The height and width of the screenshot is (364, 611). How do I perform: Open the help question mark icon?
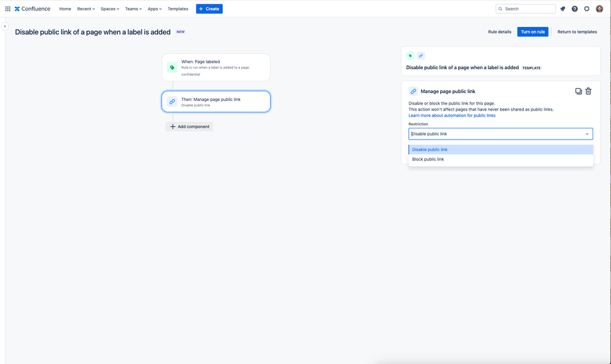coord(575,9)
